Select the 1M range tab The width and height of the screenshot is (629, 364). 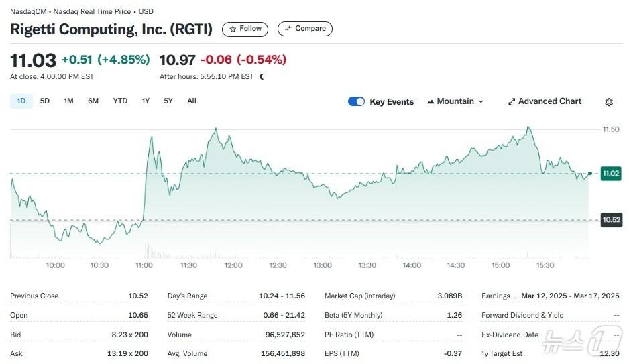coord(68,101)
